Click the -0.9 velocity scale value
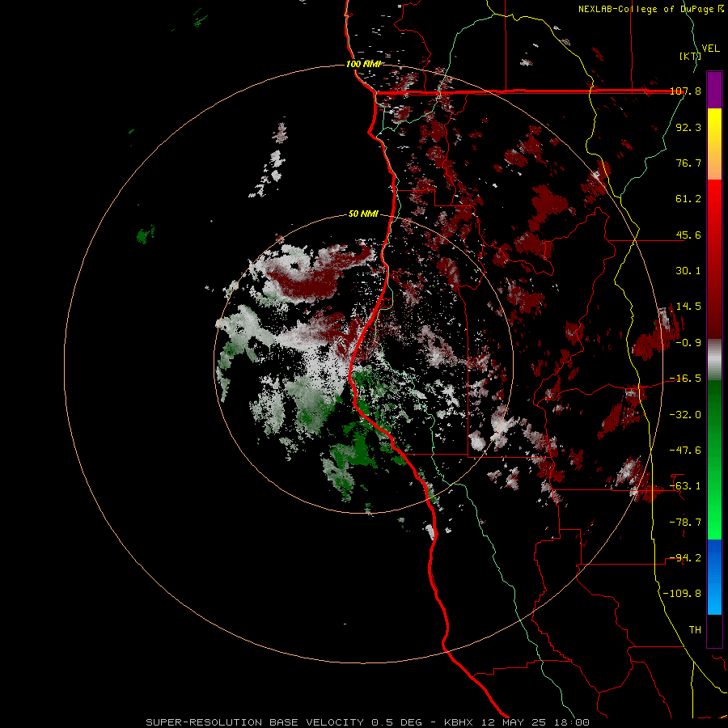The width and height of the screenshot is (728, 728). (x=688, y=343)
